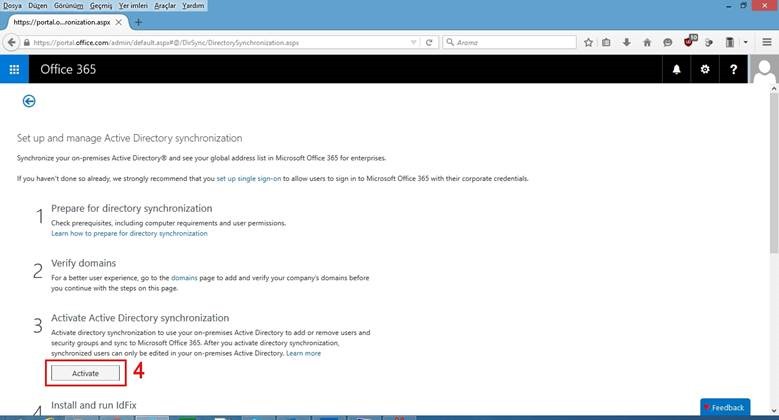Image resolution: width=779 pixels, height=420 pixels.
Task: Open the Yer imleri menu
Action: (133, 5)
